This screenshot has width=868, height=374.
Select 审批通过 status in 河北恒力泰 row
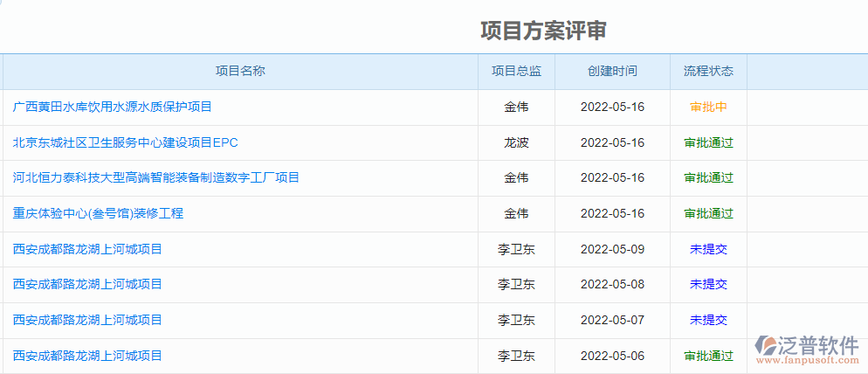click(x=708, y=178)
